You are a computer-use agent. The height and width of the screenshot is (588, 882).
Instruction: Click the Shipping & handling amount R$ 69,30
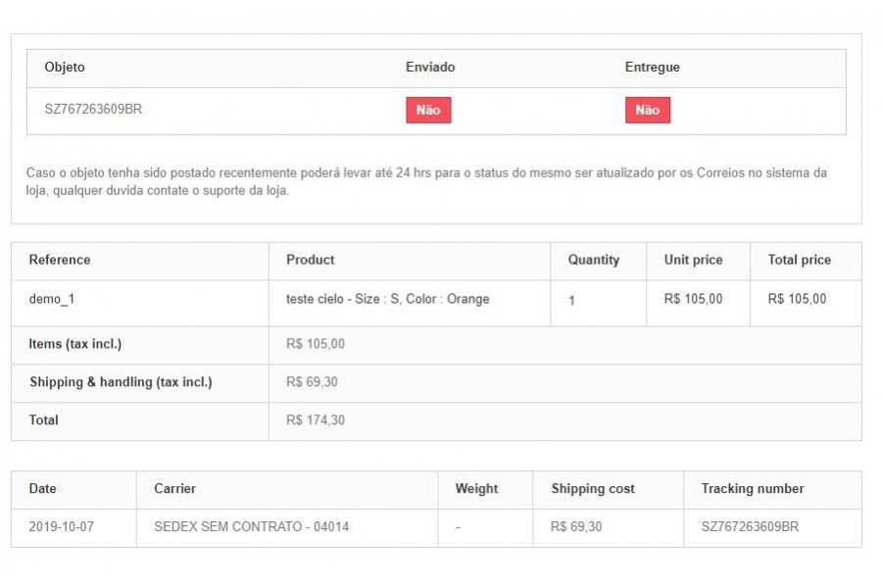click(x=312, y=382)
